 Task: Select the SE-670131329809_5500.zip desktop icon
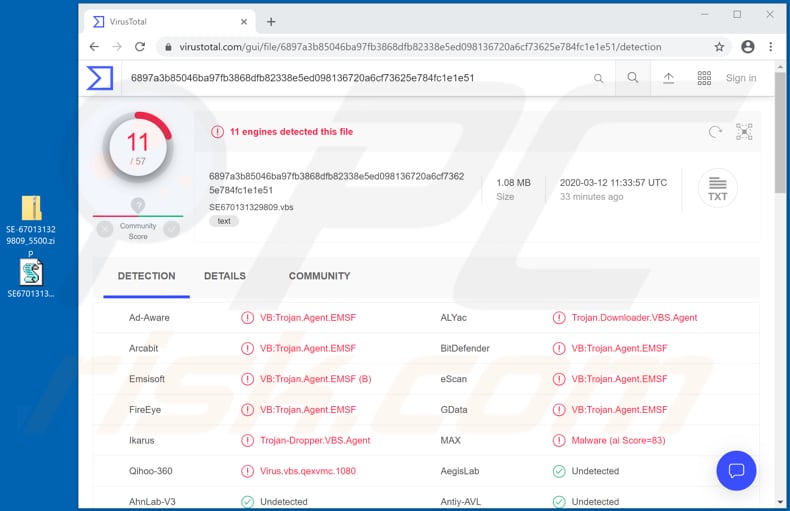coord(31,225)
